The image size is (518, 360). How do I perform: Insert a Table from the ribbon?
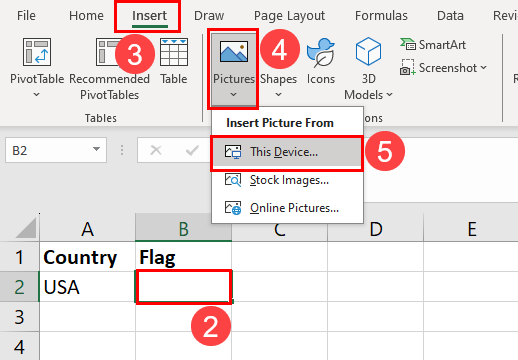click(x=174, y=62)
